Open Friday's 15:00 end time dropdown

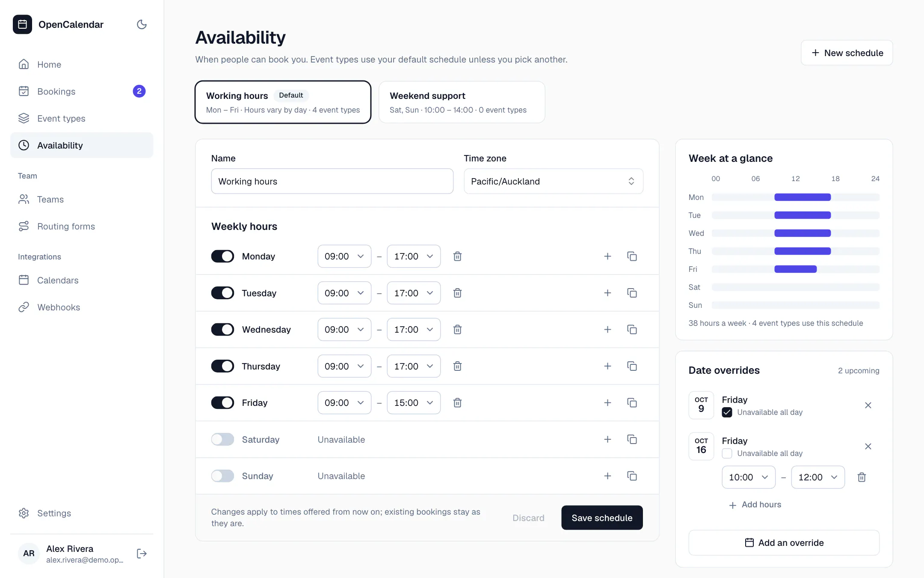pyautogui.click(x=414, y=402)
